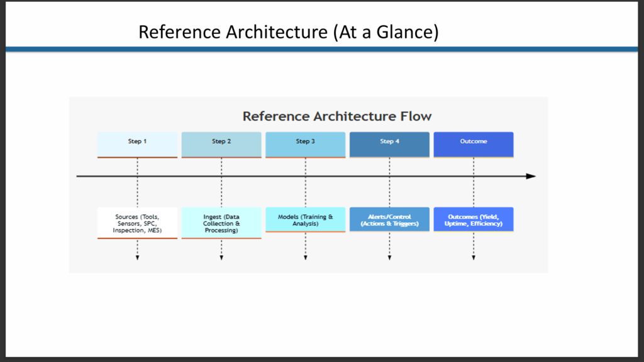Image resolution: width=644 pixels, height=362 pixels.
Task: Click the down arrowhead below Models box
Action: pyautogui.click(x=306, y=258)
